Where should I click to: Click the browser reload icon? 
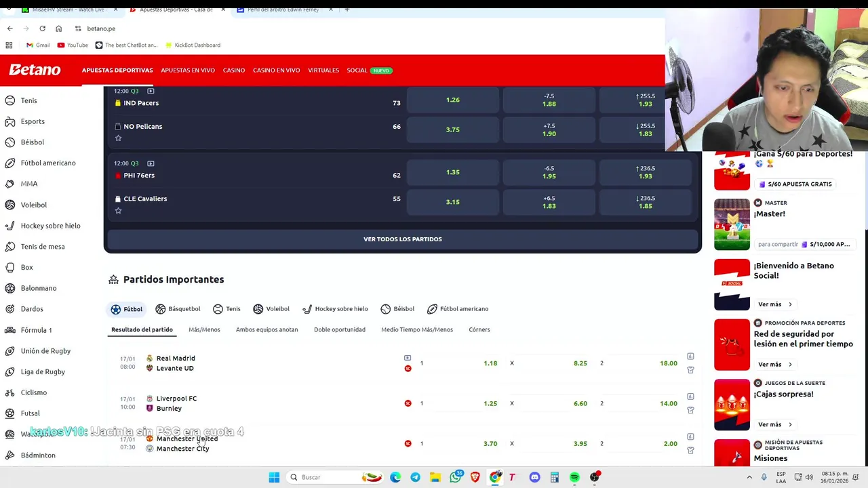pos(42,28)
